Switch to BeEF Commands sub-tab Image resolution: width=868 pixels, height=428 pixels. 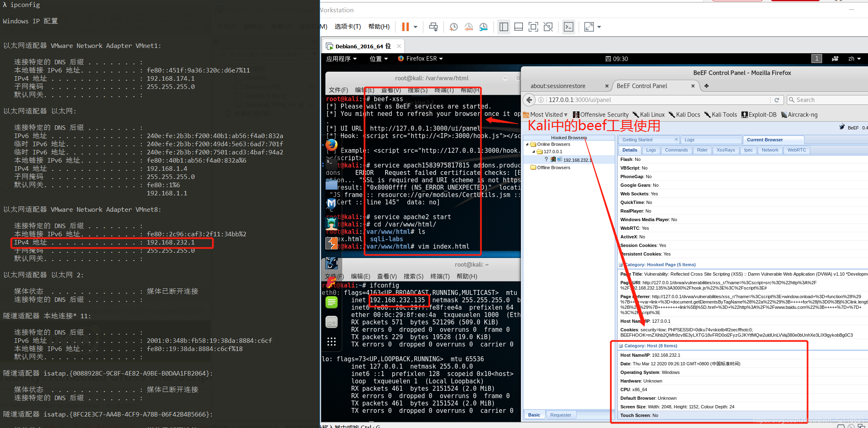pos(676,150)
